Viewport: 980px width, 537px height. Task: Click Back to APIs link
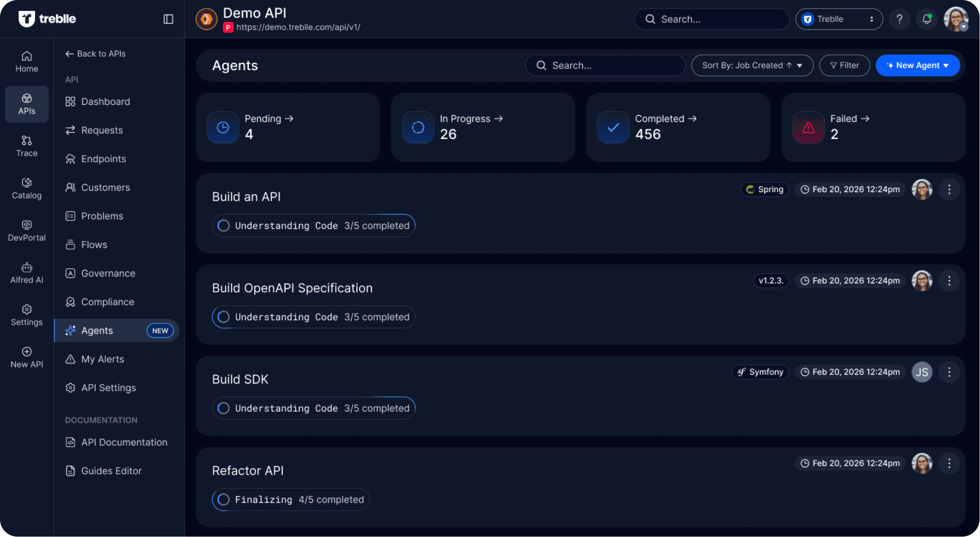click(x=95, y=54)
